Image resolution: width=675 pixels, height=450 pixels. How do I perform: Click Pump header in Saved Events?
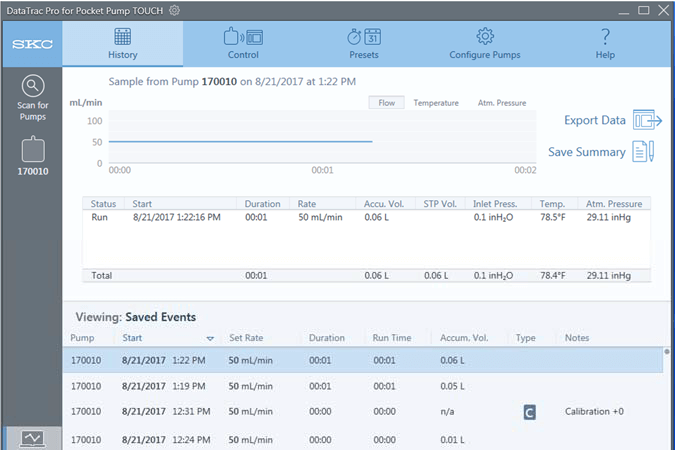coord(82,338)
